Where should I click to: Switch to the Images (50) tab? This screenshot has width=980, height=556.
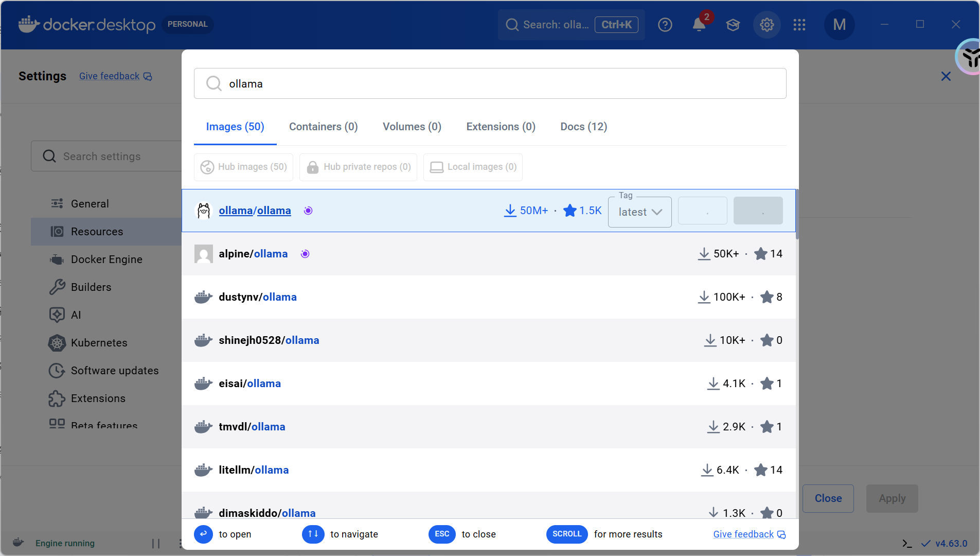coord(235,127)
